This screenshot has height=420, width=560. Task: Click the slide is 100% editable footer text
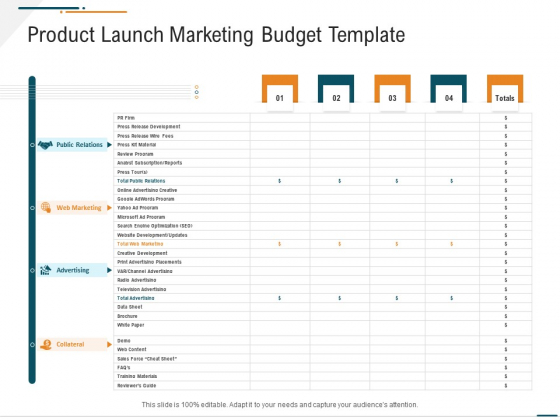pyautogui.click(x=280, y=405)
